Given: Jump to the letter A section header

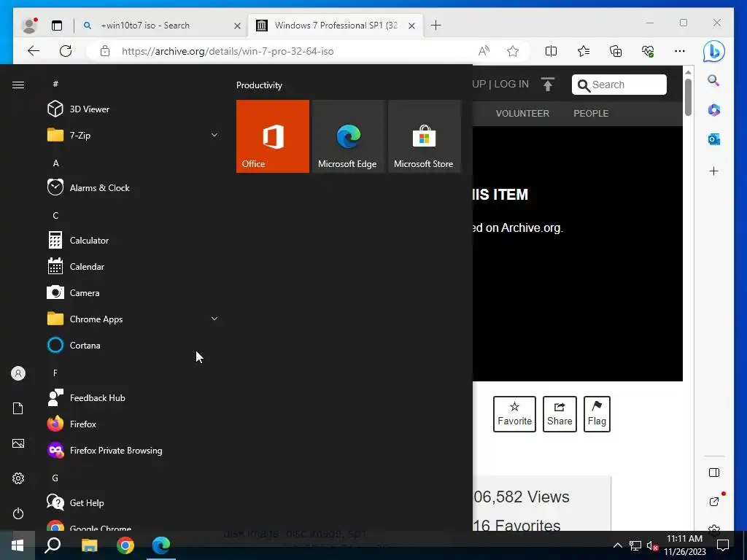Looking at the screenshot, I should tap(55, 163).
